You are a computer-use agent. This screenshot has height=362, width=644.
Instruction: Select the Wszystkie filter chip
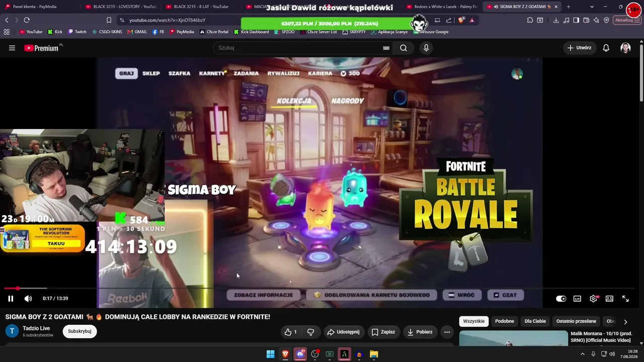point(473,321)
